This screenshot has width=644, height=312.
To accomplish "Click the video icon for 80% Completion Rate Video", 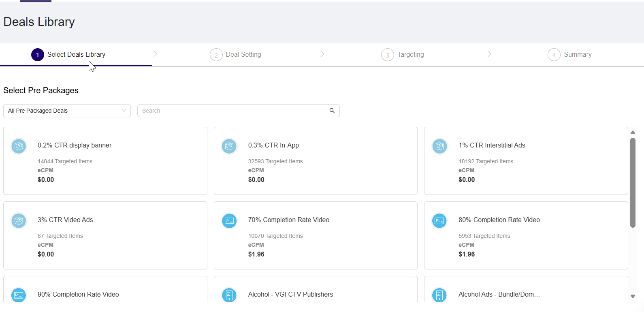I will 439,221.
